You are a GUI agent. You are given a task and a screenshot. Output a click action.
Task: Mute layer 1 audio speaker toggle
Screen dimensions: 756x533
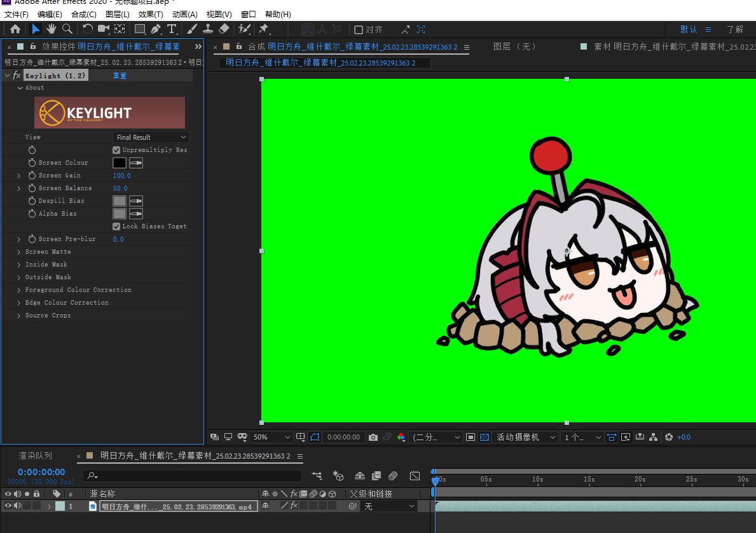click(18, 506)
